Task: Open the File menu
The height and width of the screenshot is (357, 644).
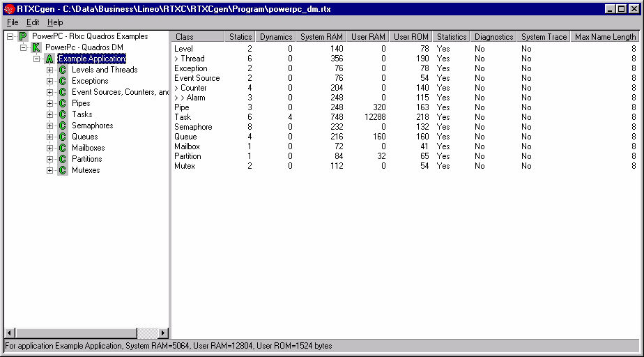Action: point(13,22)
